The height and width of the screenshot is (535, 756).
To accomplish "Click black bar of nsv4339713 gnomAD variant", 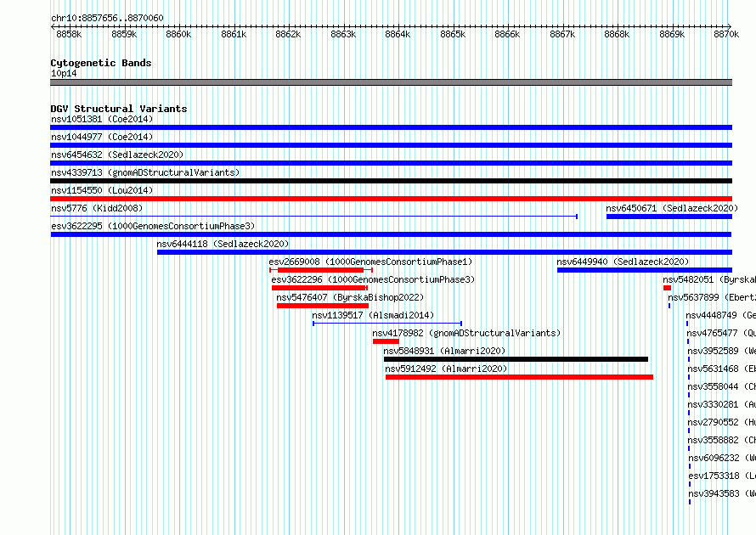I will click(x=391, y=181).
